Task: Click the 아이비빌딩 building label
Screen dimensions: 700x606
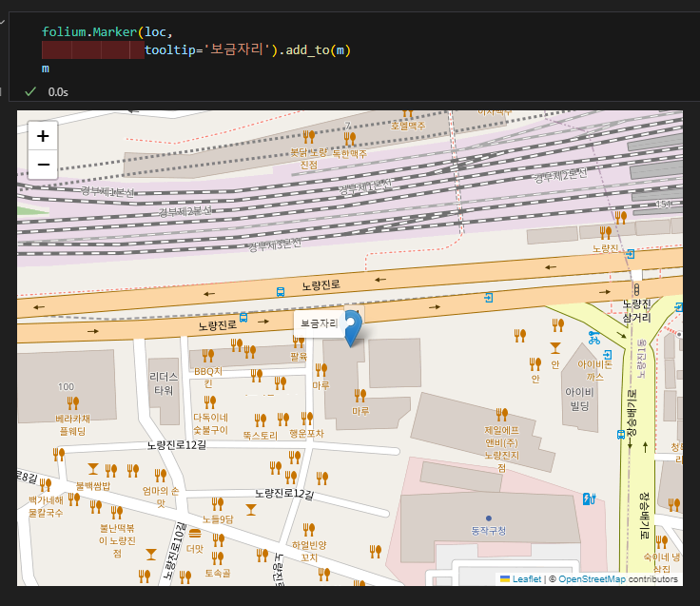Action: 580,399
